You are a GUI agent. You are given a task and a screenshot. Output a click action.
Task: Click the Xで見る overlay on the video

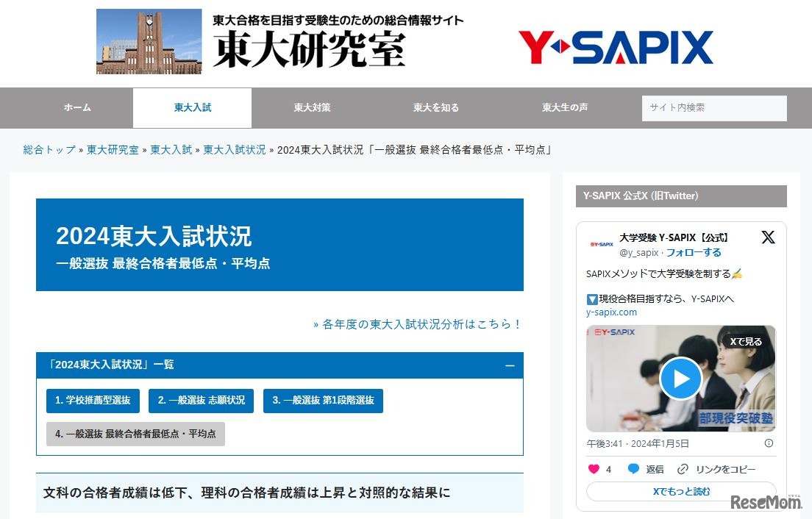tap(746, 342)
